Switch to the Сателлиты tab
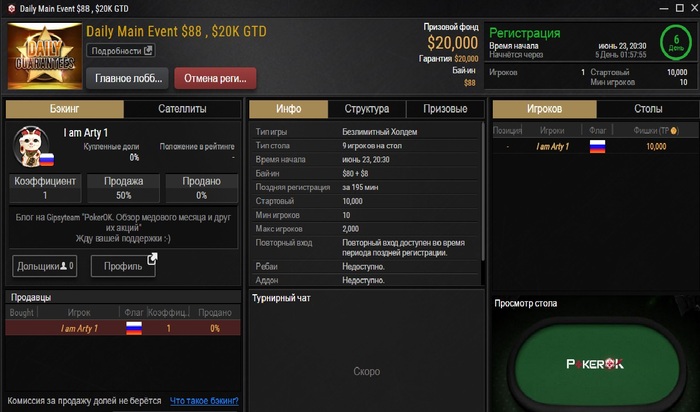The width and height of the screenshot is (700, 412). (x=182, y=108)
